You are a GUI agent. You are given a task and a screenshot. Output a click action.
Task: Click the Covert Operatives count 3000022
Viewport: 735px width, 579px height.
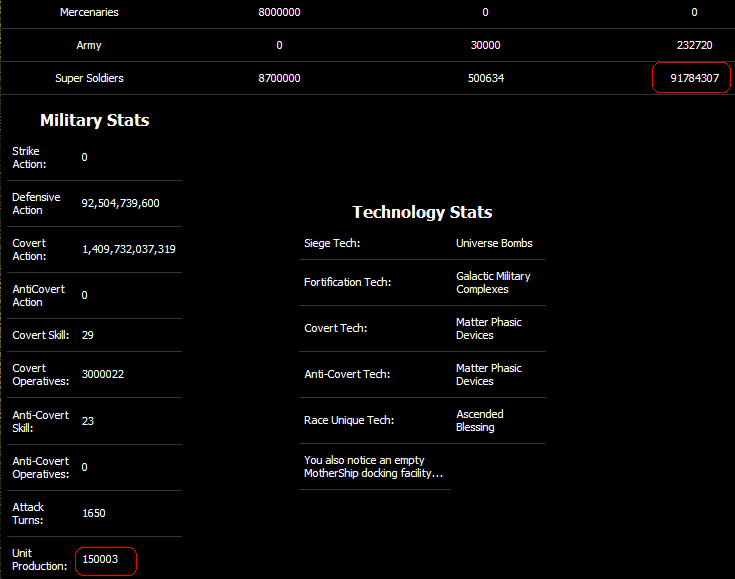pyautogui.click(x=102, y=374)
